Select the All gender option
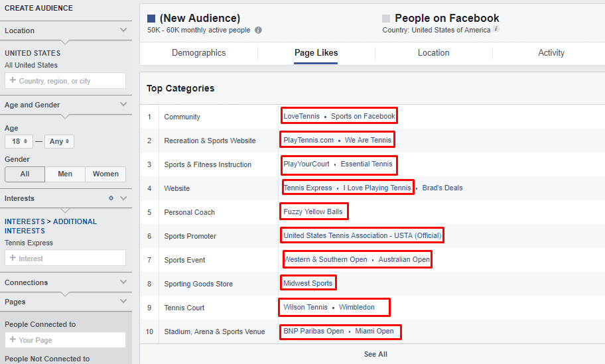Screen dimensions: 605x364 point(25,174)
